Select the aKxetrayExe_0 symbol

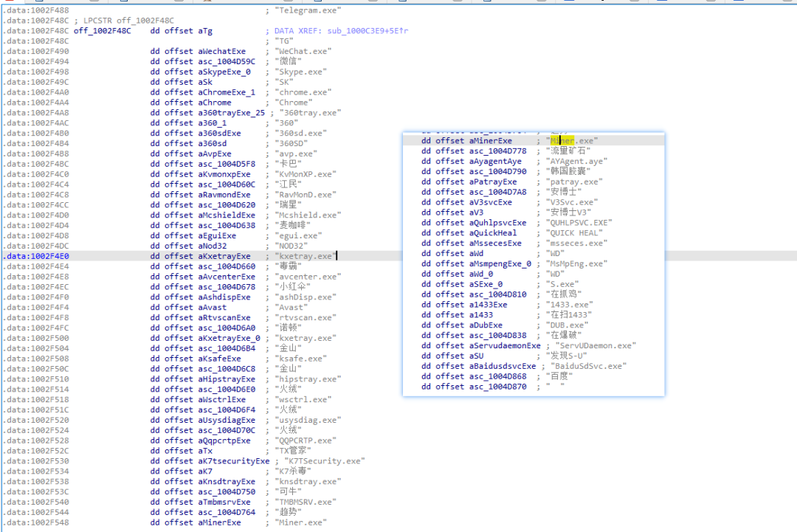(x=230, y=338)
